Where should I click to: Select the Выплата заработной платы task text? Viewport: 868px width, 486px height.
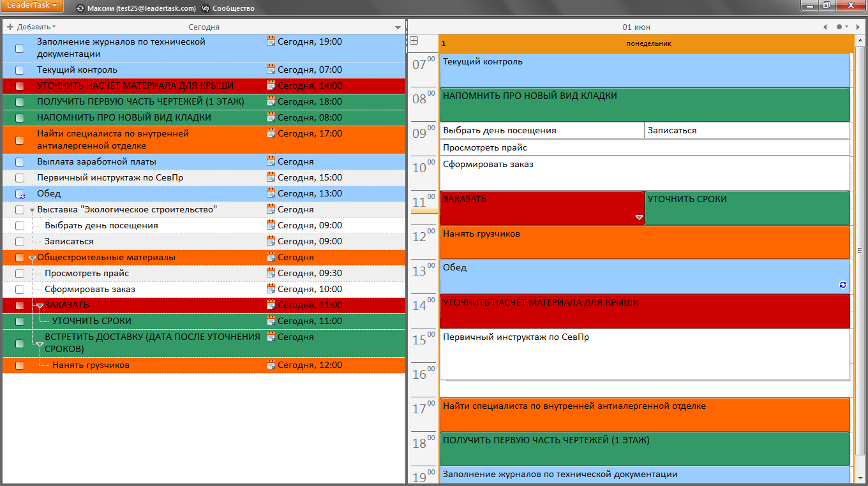point(96,162)
